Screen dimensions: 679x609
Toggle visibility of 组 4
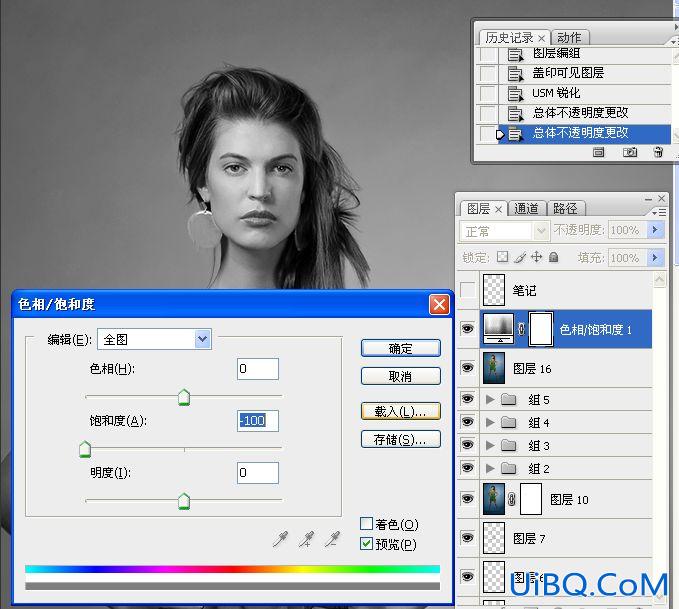click(468, 421)
